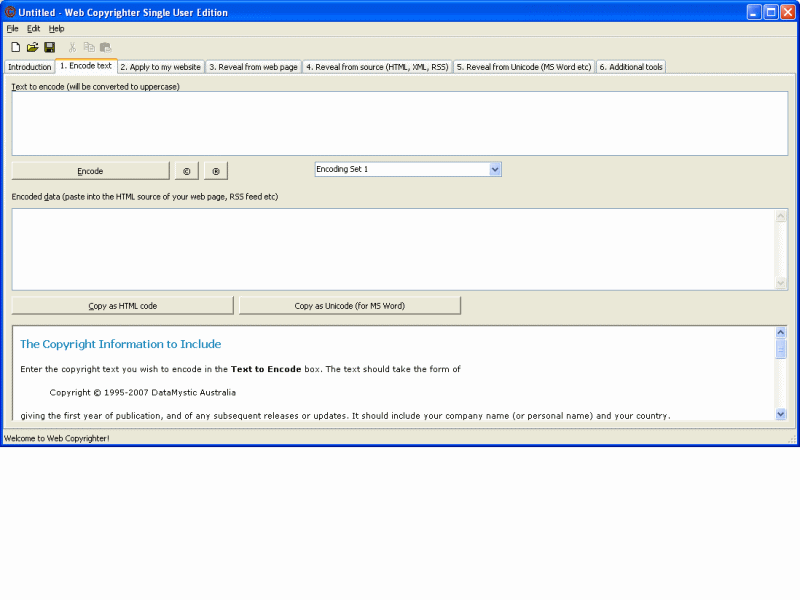800x600 pixels.
Task: Switch to the Introduction tab
Action: click(29, 66)
